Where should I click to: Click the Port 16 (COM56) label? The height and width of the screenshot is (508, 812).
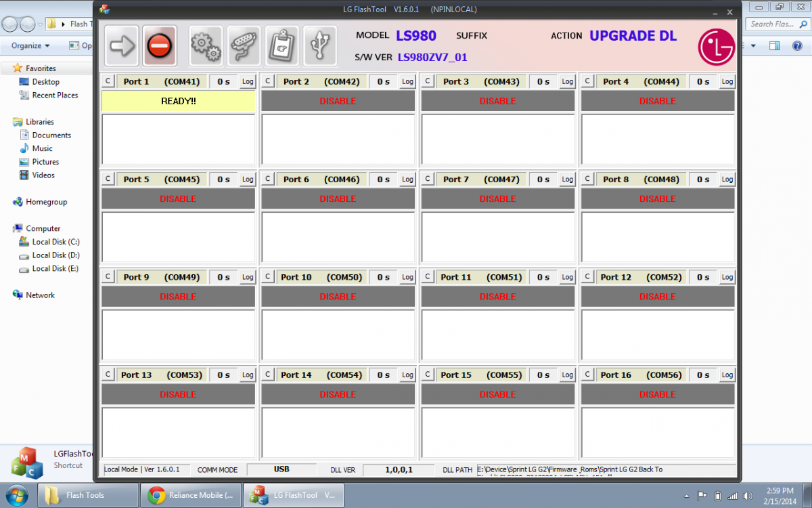tap(641, 375)
